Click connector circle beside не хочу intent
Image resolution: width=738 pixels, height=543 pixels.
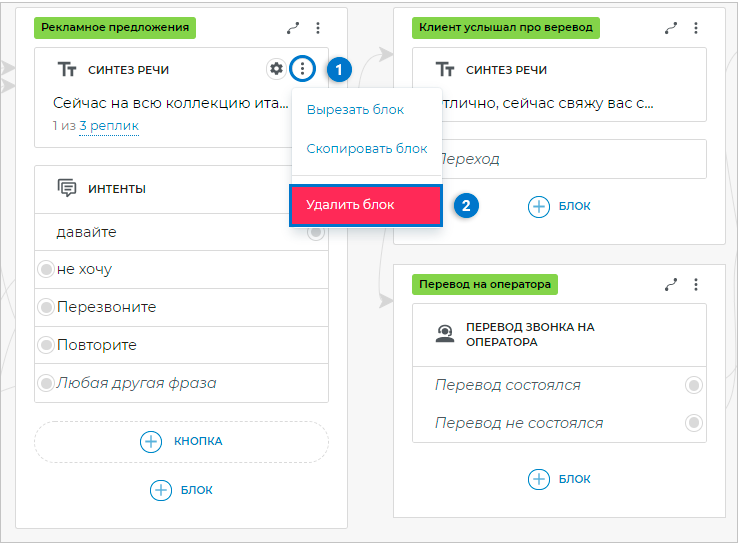(45, 270)
